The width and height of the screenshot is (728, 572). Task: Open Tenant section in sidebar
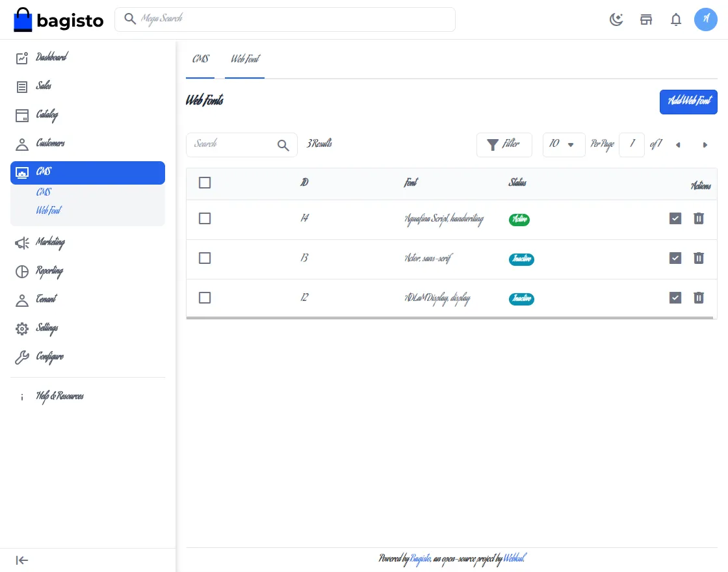coord(87,300)
